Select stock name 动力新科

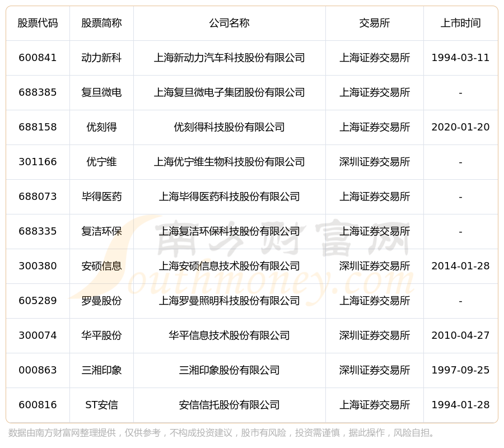(101, 58)
